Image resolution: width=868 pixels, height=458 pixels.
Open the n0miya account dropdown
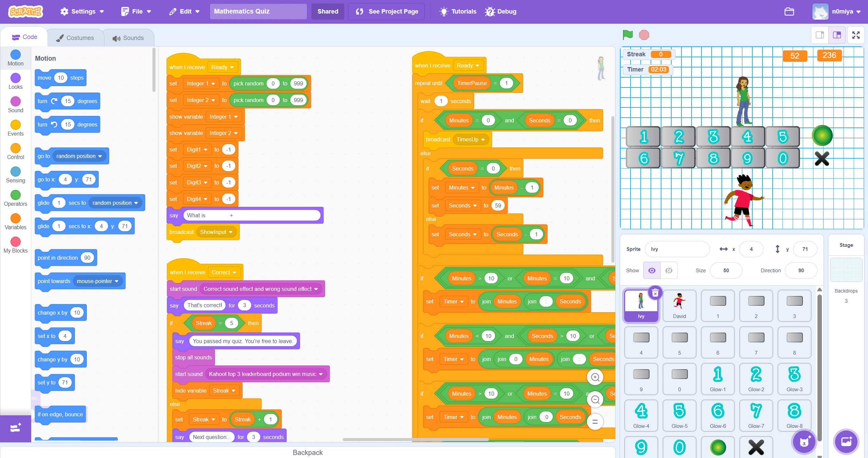coord(837,12)
